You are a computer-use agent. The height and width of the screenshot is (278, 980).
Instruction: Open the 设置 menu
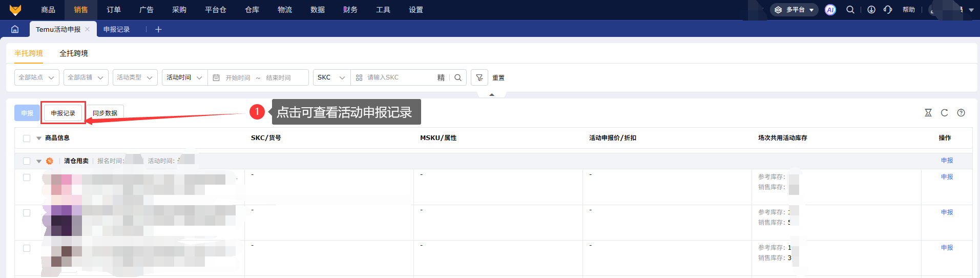pos(416,10)
